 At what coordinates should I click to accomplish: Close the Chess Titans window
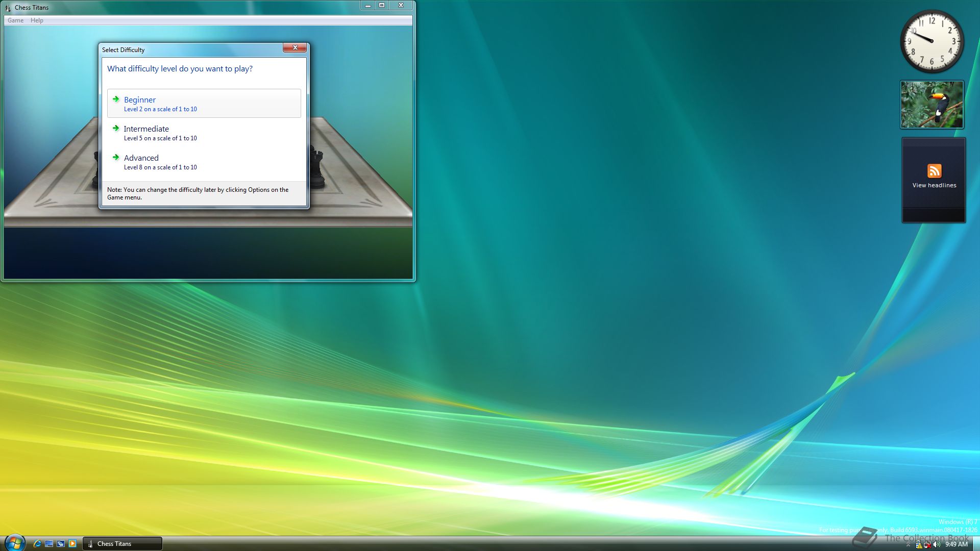401,5
